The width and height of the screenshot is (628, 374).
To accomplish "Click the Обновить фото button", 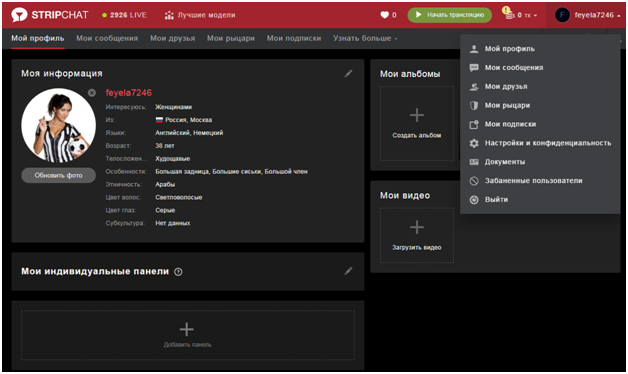I will 58,175.
